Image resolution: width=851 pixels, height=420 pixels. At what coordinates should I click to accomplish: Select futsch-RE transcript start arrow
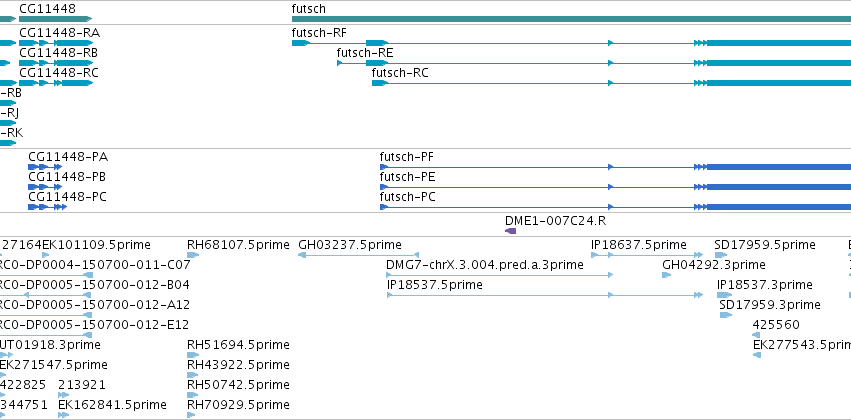[x=340, y=63]
